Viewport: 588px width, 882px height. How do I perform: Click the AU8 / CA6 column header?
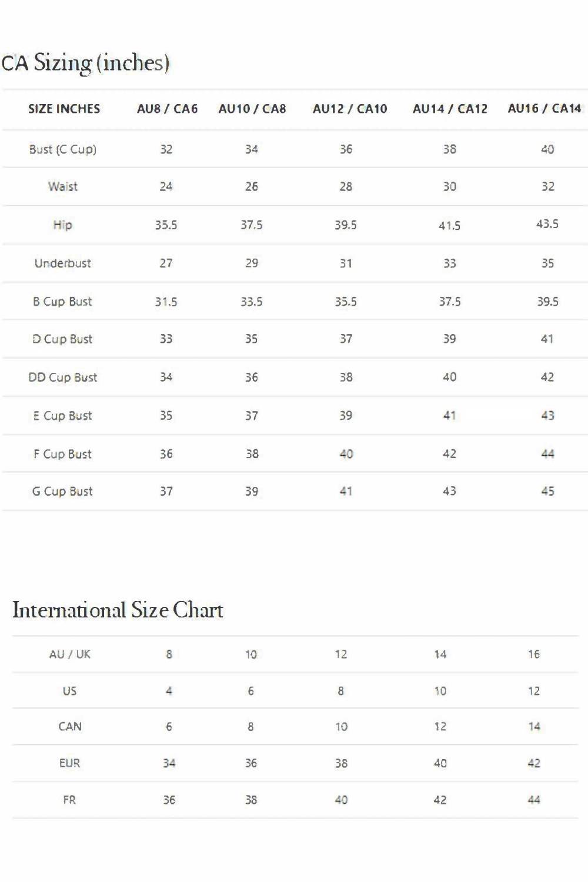[x=167, y=109]
